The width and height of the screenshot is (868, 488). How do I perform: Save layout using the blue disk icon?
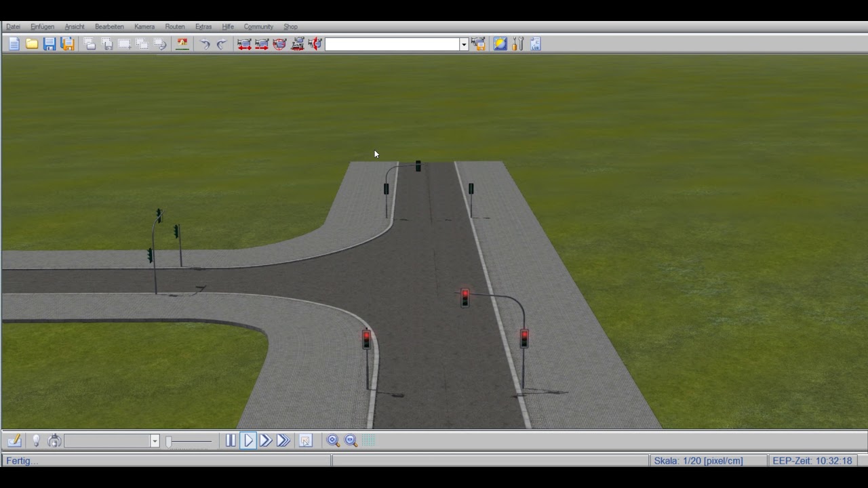tap(50, 44)
